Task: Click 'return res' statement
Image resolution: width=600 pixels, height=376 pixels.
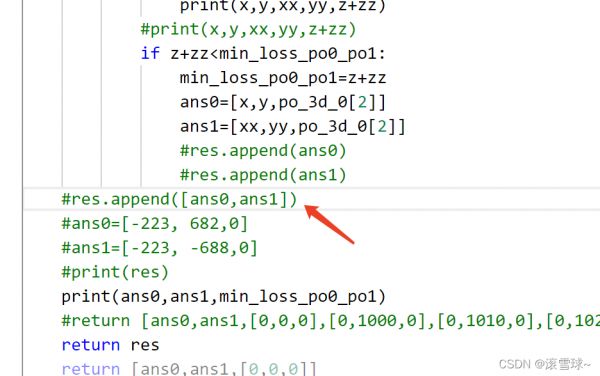Action: click(x=110, y=345)
